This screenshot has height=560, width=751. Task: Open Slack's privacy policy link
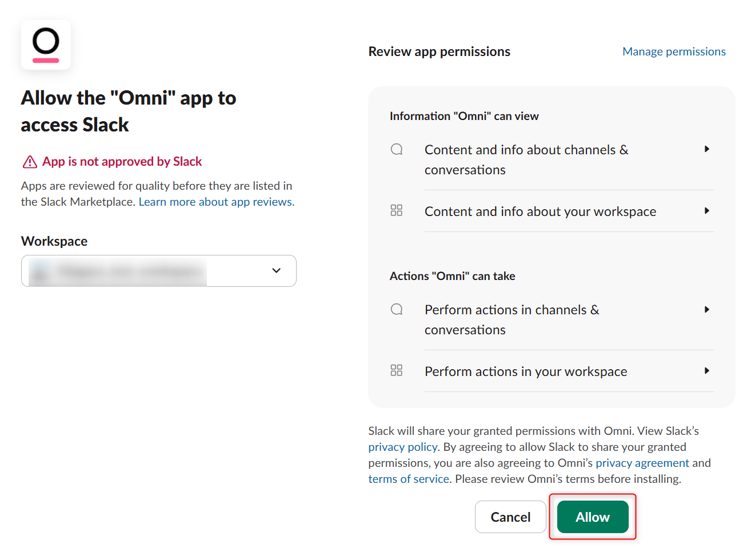coord(403,447)
